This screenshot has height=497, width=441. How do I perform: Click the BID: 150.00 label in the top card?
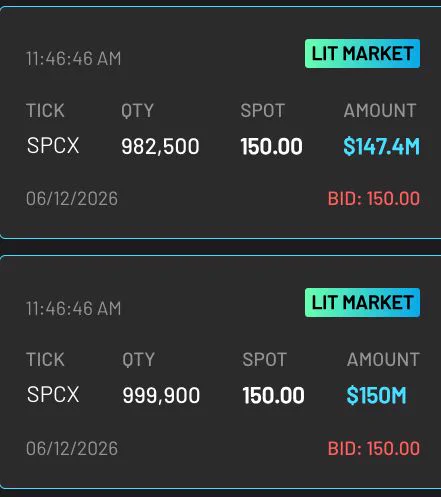[x=374, y=199]
